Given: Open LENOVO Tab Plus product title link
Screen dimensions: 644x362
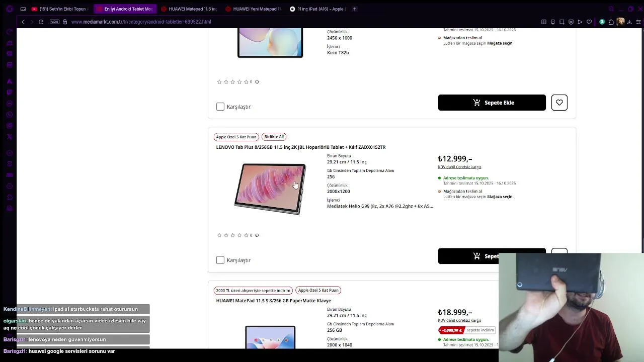Looking at the screenshot, I should [301, 147].
